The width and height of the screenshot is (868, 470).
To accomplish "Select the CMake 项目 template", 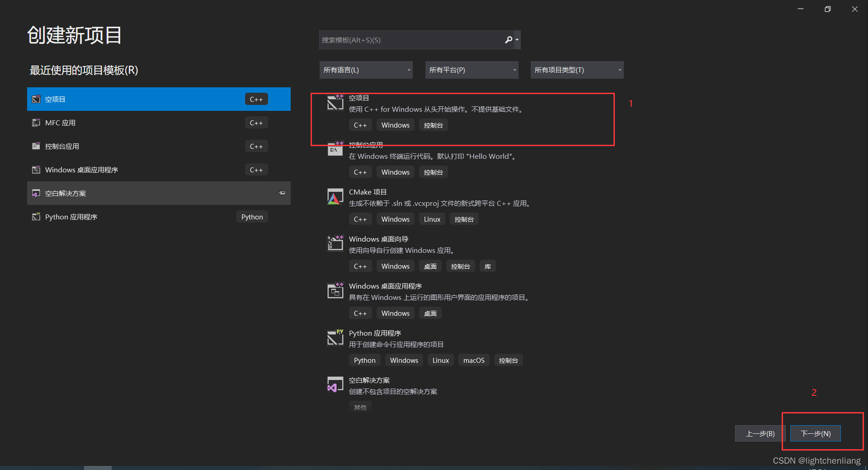I will click(368, 192).
